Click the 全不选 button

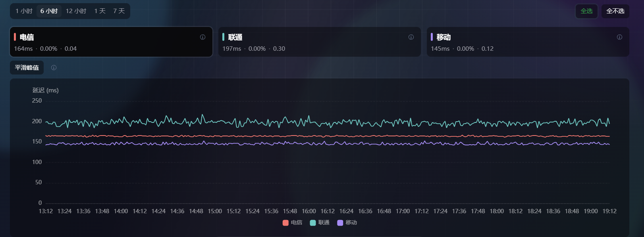[x=615, y=11]
